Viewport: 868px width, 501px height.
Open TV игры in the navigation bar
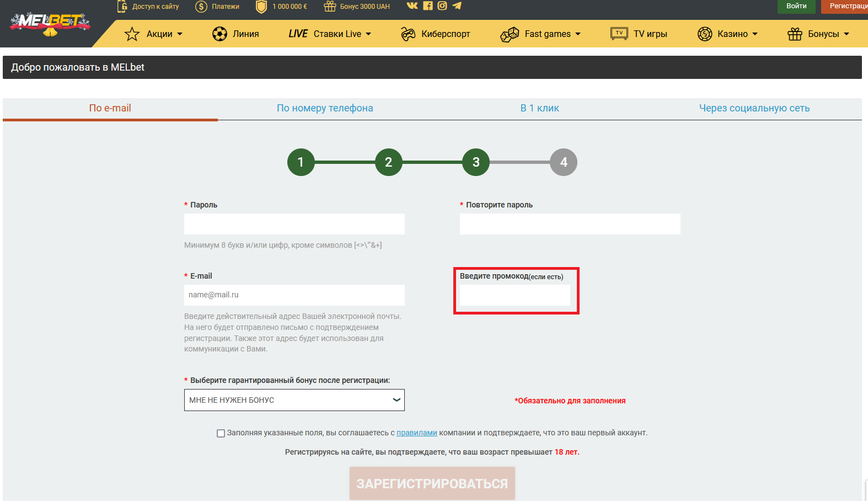(650, 34)
